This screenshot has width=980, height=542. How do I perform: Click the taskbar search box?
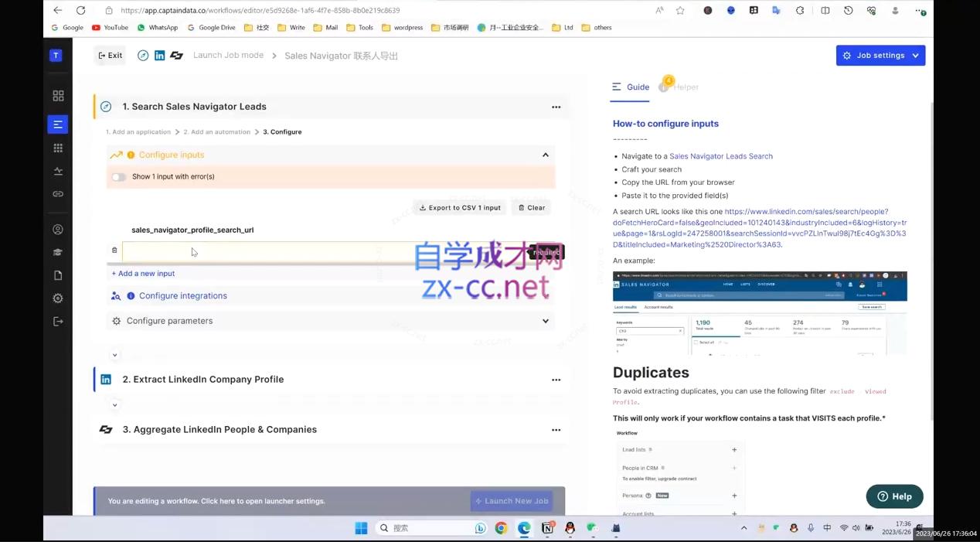pos(431,528)
